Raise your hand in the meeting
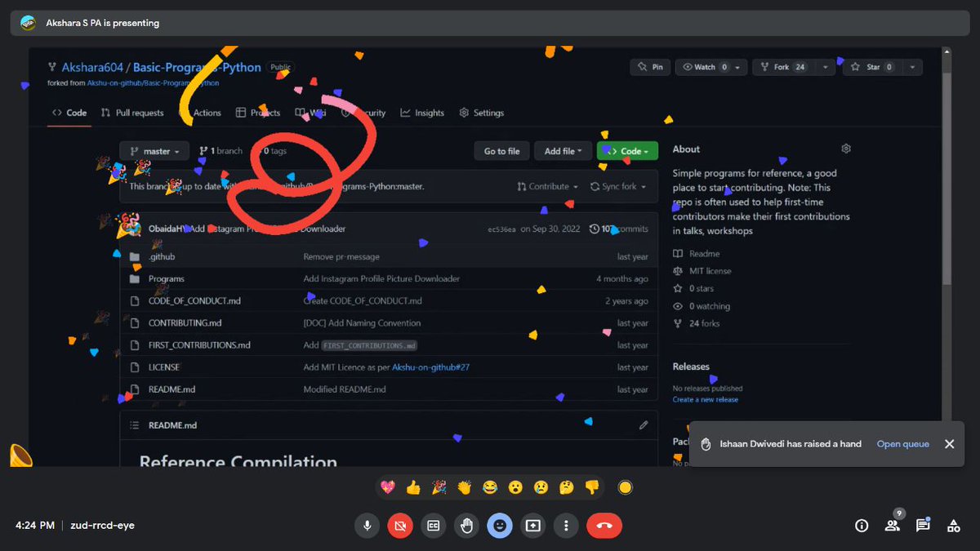 tap(466, 526)
